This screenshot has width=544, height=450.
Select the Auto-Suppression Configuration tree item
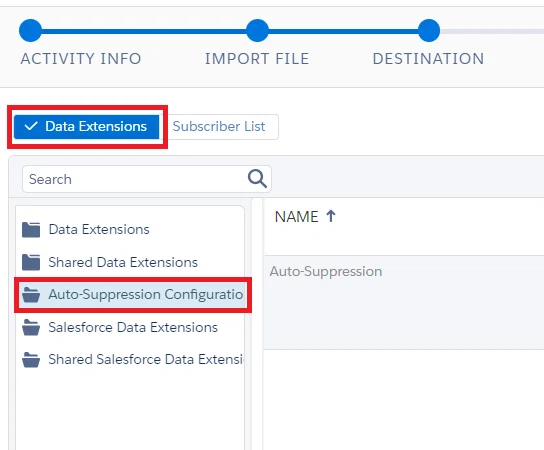133,295
